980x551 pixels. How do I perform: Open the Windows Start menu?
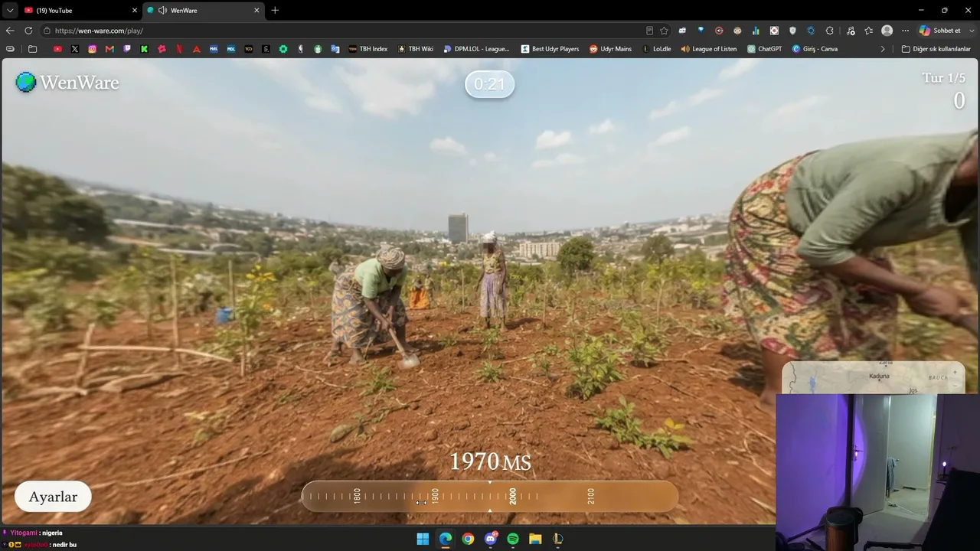423,539
